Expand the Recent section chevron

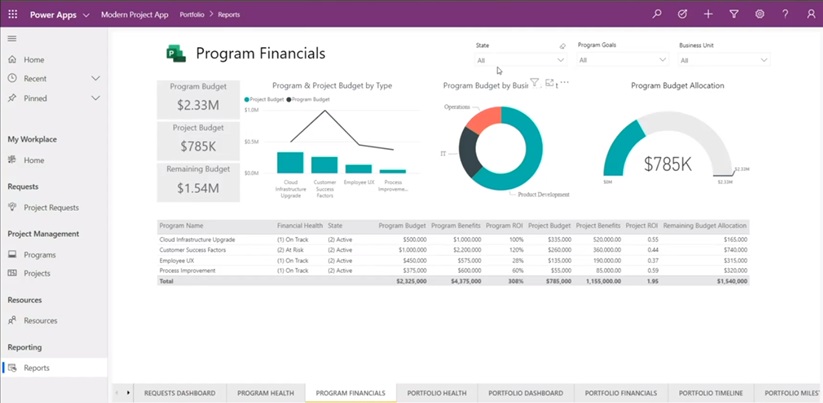[x=96, y=78]
